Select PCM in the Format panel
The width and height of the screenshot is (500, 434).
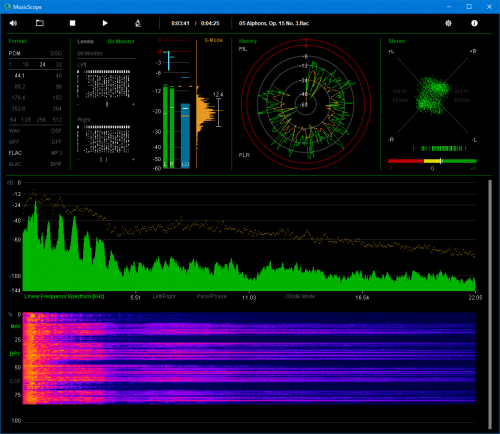14,53
